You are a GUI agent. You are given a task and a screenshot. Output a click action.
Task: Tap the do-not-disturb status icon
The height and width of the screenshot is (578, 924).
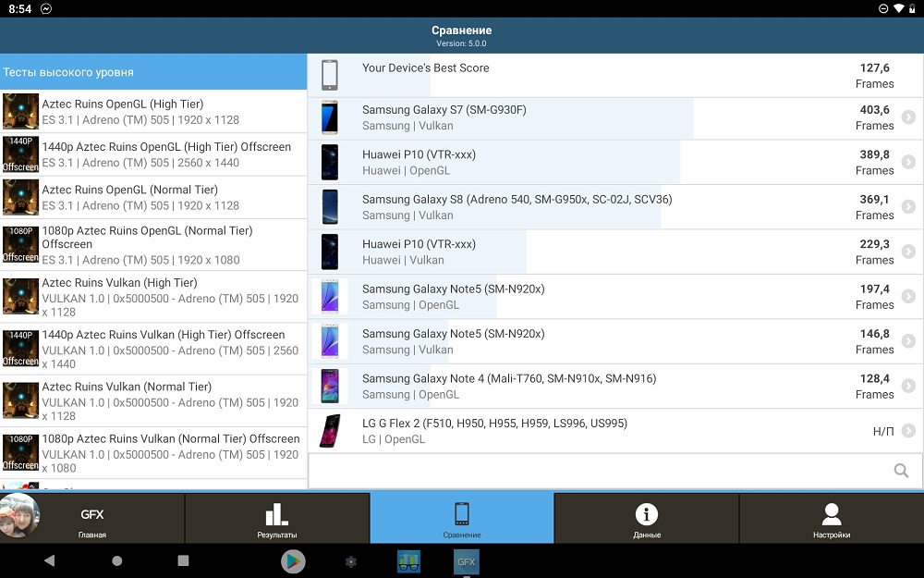click(882, 8)
